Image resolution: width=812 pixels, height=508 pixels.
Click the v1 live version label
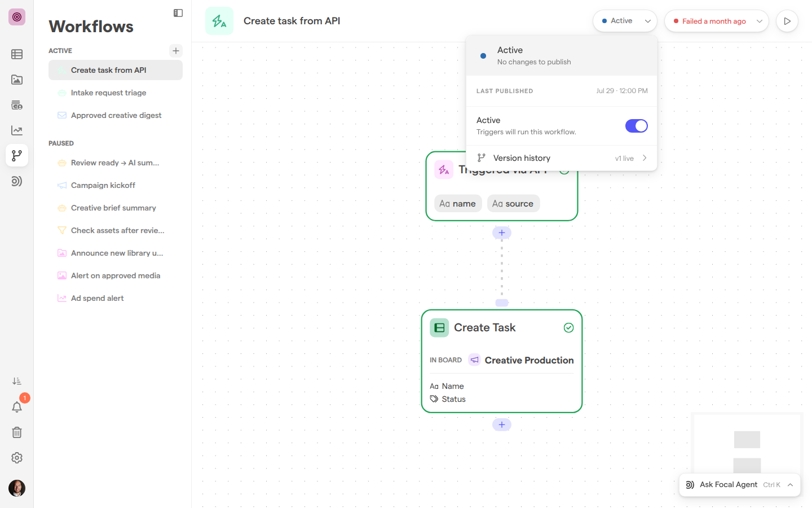click(x=624, y=159)
